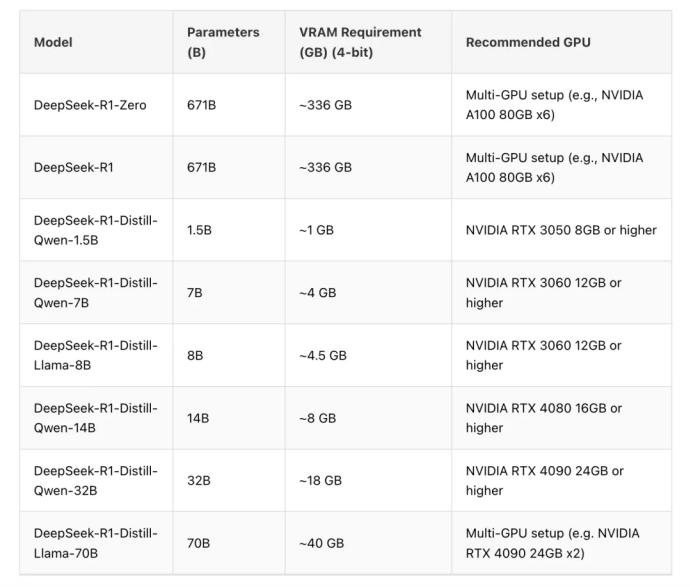This screenshot has height=587, width=692.
Task: Click the DeepSeek-R1-Distill-Qwen-14B cell
Action: (96, 418)
